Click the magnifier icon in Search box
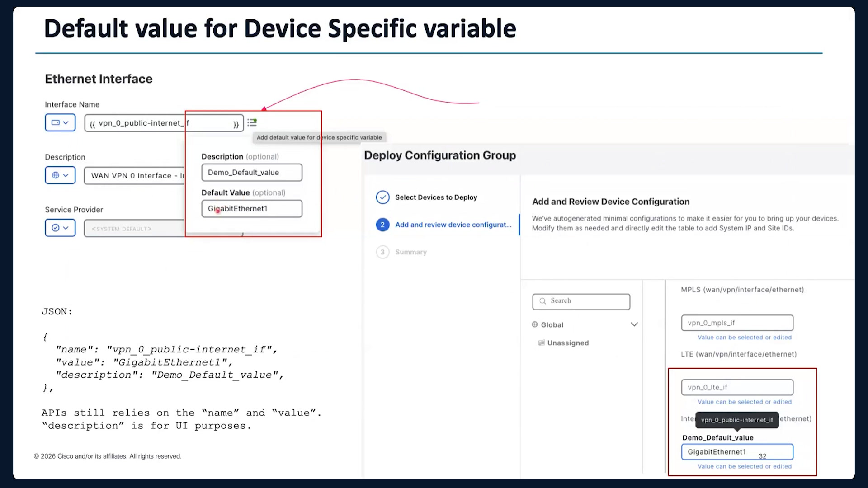The image size is (868, 488). [542, 301]
